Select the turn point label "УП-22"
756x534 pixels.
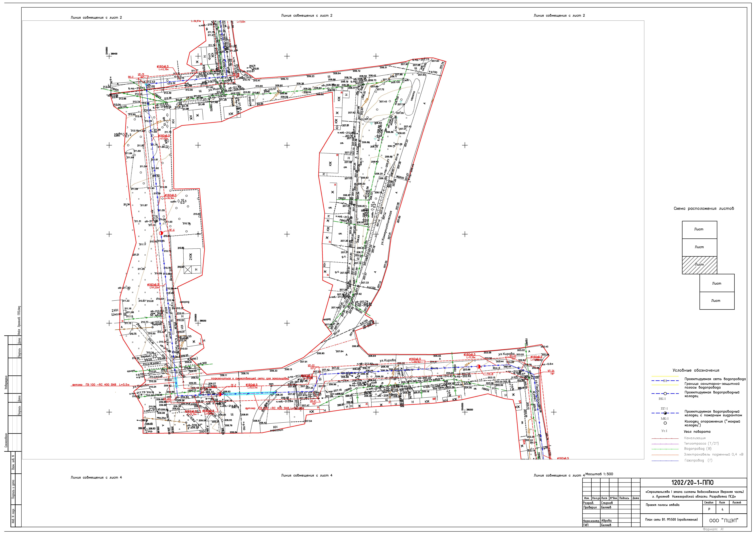click(311, 365)
